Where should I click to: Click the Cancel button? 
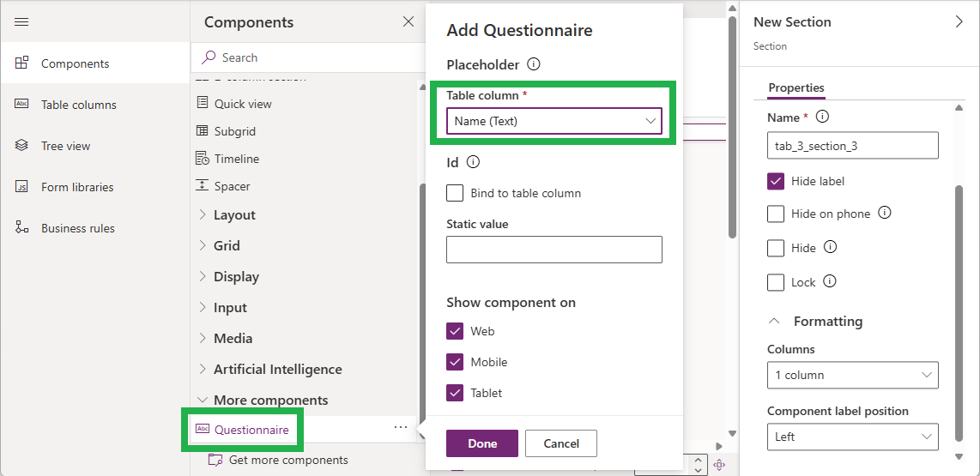click(x=561, y=443)
